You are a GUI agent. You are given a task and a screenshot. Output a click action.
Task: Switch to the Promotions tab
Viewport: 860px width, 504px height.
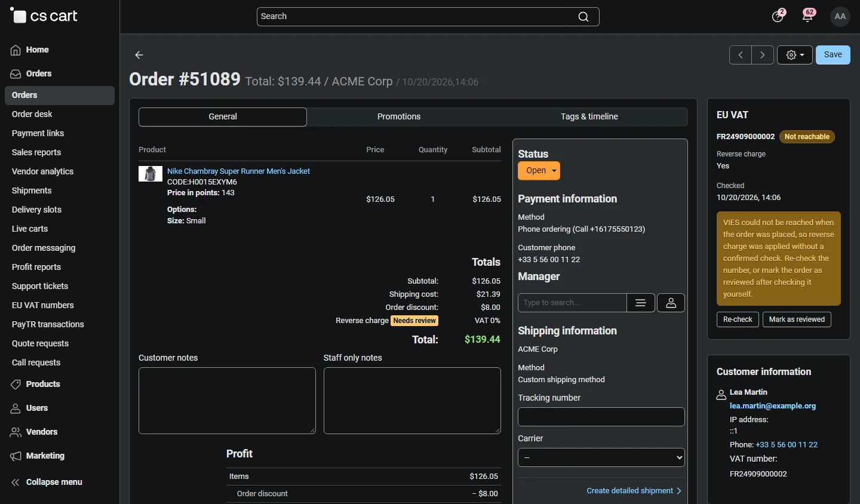pos(399,117)
